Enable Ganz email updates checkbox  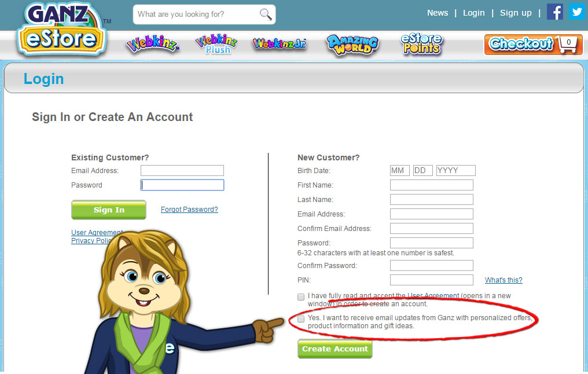click(x=301, y=319)
